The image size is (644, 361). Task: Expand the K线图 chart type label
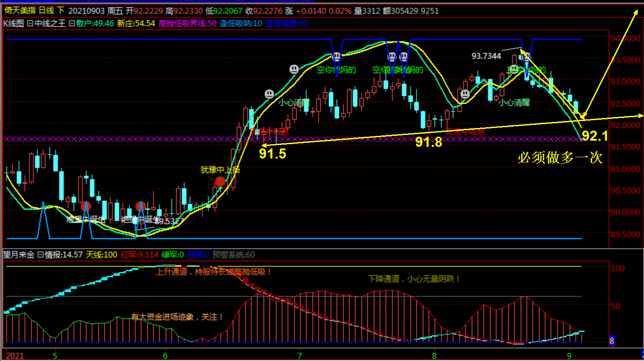[x=13, y=24]
